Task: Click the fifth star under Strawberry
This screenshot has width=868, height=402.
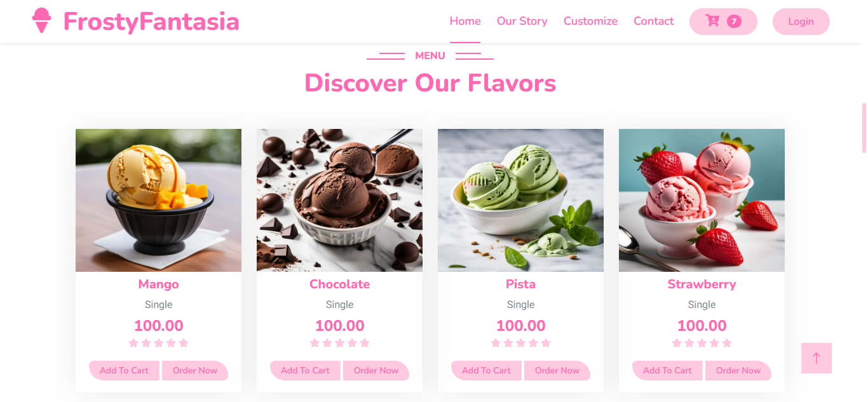Action: [727, 343]
